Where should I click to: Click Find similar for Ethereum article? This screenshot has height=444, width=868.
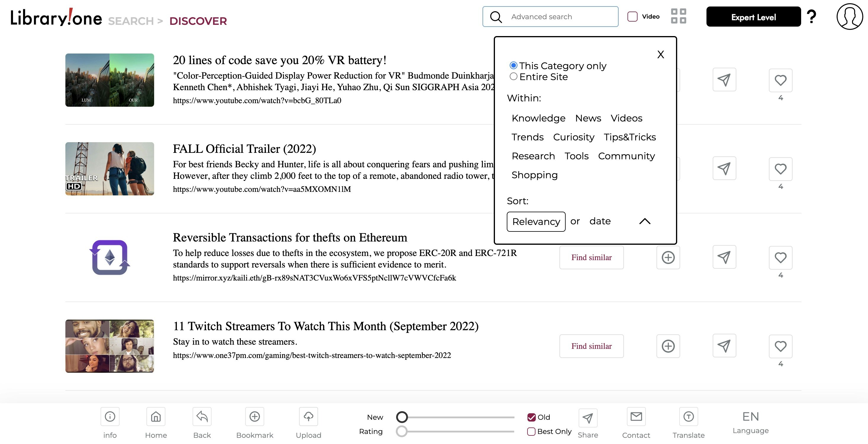[x=591, y=257]
